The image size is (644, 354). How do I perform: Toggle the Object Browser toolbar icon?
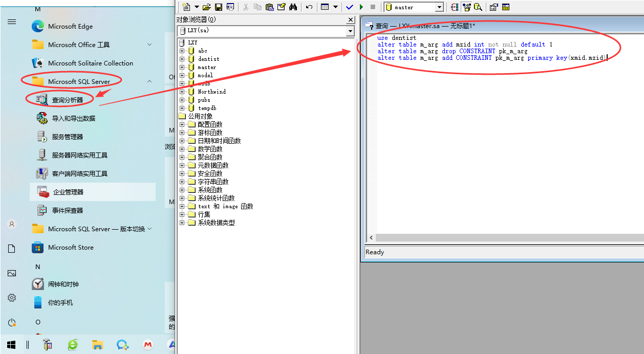466,7
